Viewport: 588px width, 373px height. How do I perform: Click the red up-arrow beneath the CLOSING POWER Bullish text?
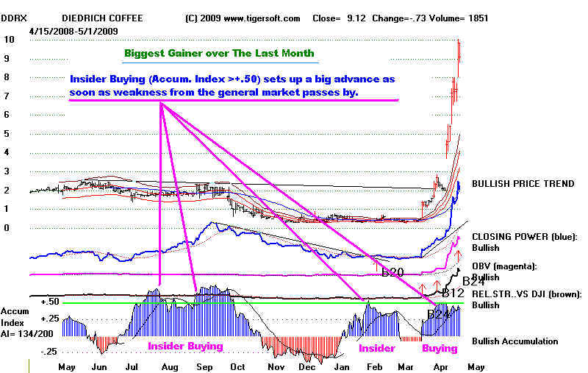click(x=458, y=256)
